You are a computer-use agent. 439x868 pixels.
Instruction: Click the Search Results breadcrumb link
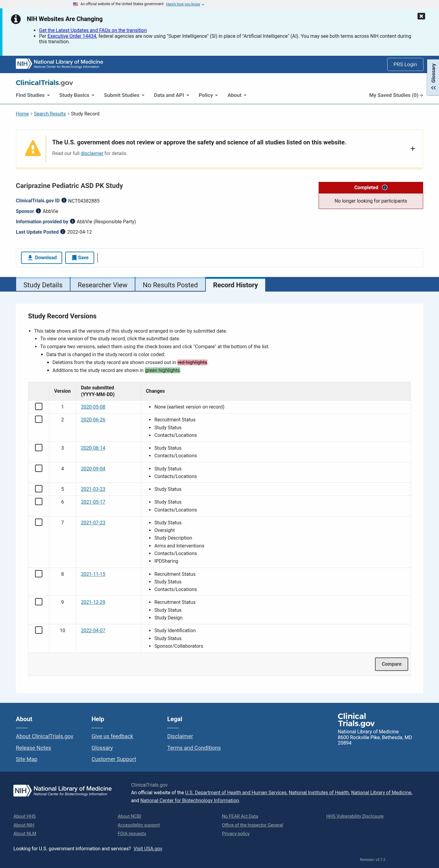tap(50, 114)
